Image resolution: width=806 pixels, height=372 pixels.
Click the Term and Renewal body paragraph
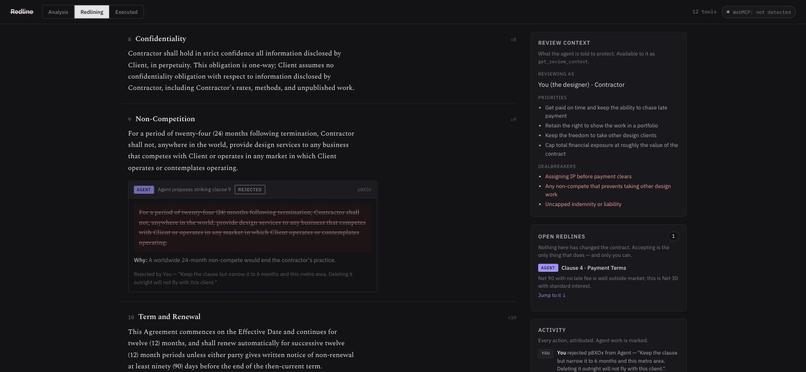[241, 349]
